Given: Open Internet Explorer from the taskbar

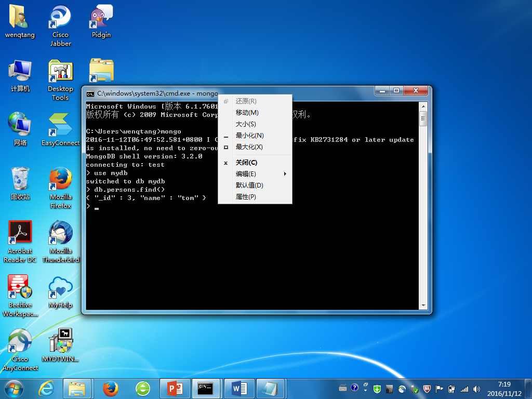Looking at the screenshot, I should point(47,388).
